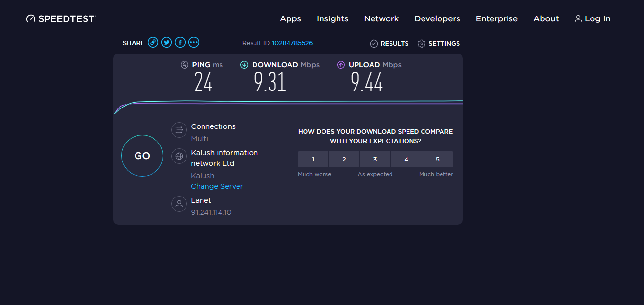Log in to your account

click(x=593, y=18)
